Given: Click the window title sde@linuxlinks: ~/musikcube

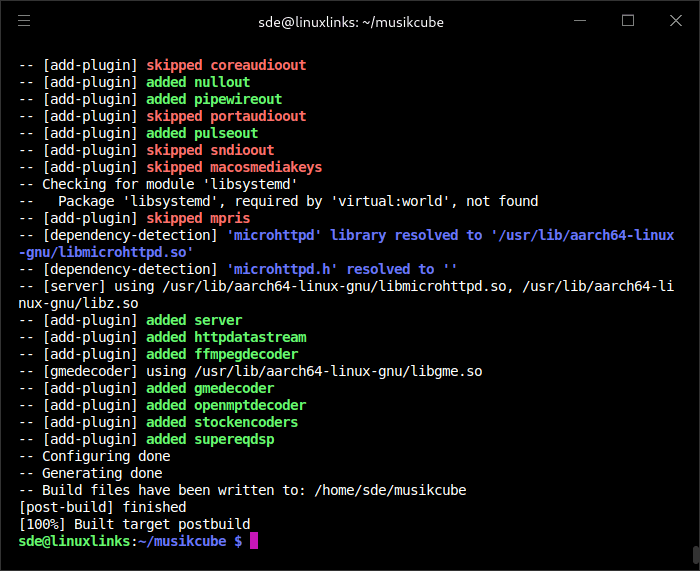Looking at the screenshot, I should [351, 22].
